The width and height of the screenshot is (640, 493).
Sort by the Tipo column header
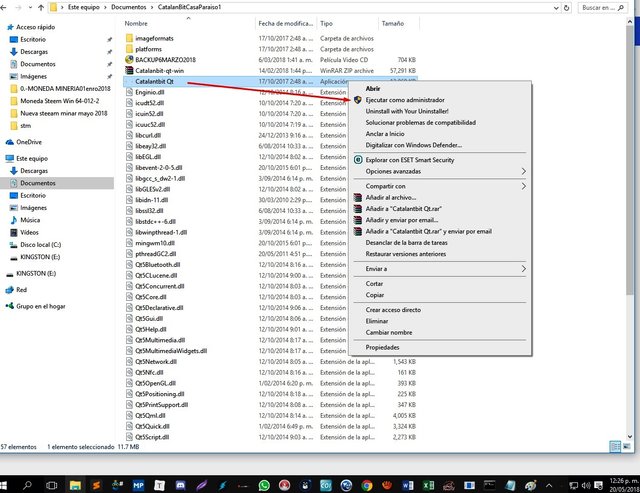tap(326, 24)
